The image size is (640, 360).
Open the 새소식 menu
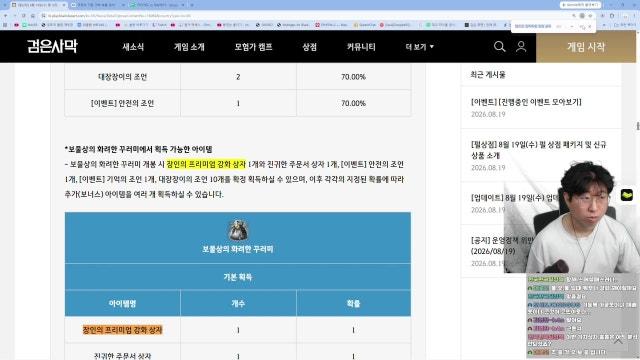pos(133,47)
